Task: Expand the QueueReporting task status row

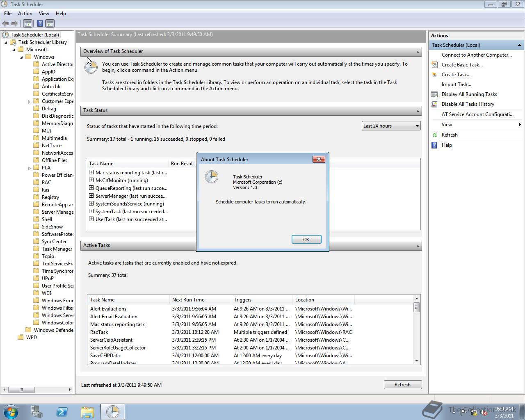Action: (91, 188)
